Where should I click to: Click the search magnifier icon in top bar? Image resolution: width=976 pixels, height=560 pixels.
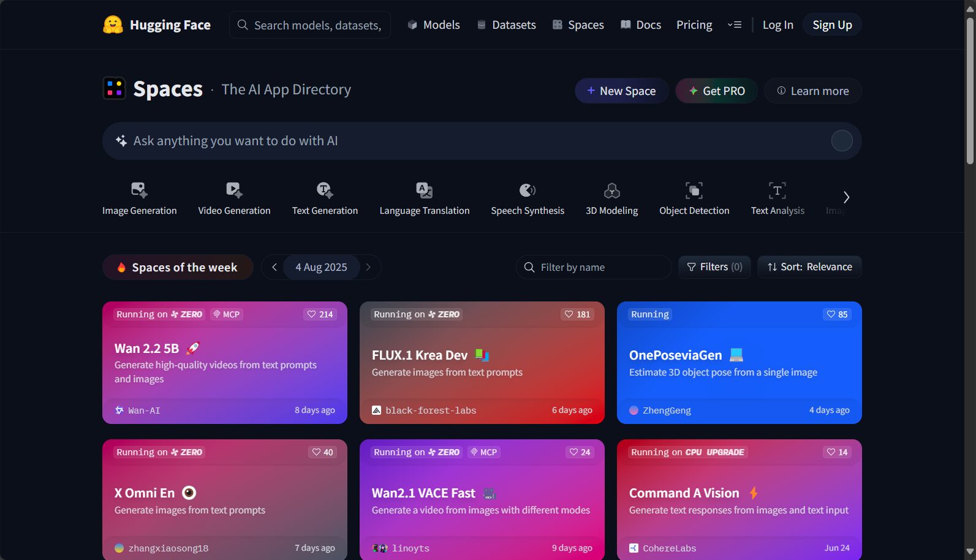243,25
